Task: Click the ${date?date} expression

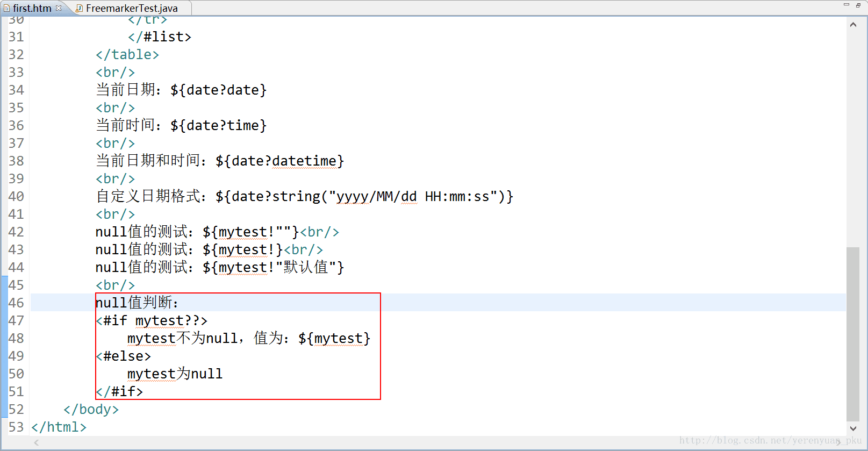Action: pos(219,90)
